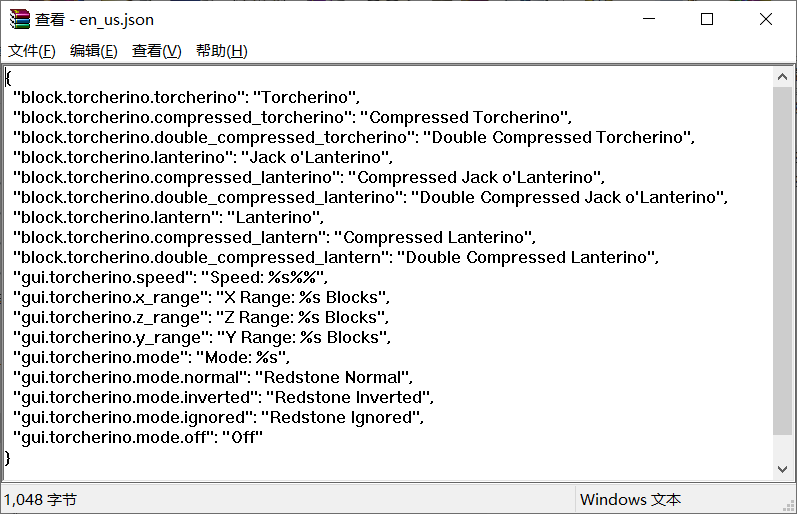This screenshot has width=797, height=514.
Task: Click the scroll down arrow
Action: 784,468
